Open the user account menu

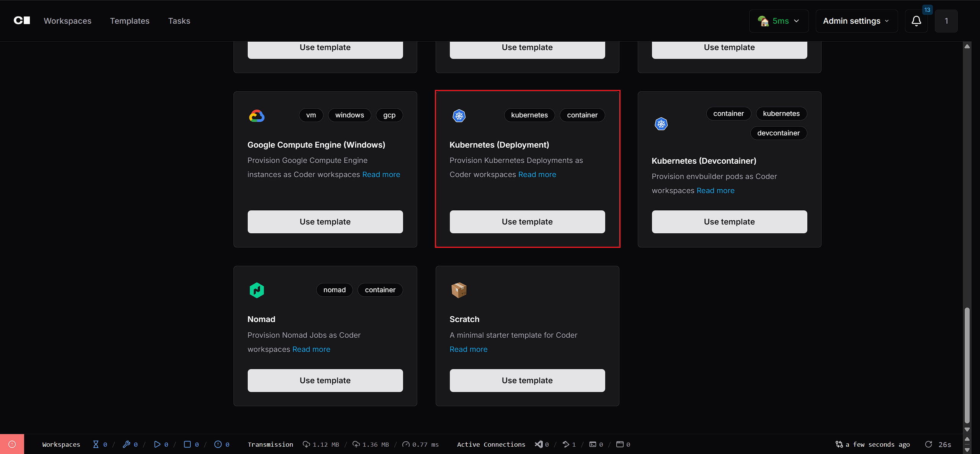click(x=946, y=21)
